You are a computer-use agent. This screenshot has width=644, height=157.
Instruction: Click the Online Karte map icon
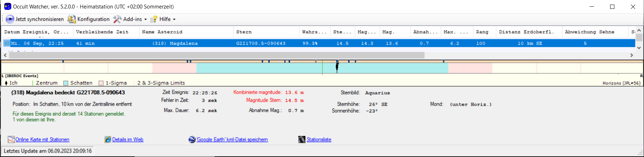[x=11, y=139]
